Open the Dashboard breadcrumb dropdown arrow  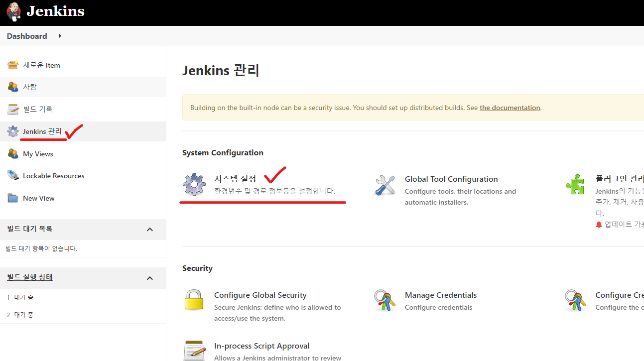[x=60, y=36]
